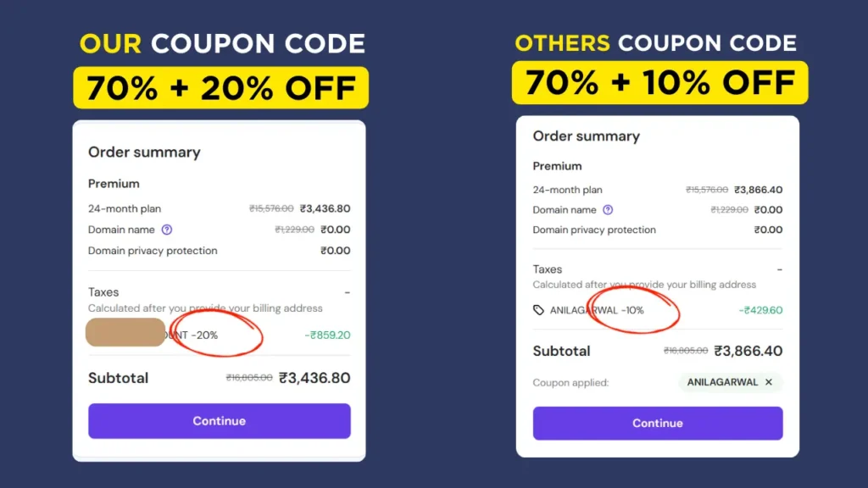Viewport: 868px width, 488px height.
Task: Click the yellow 70% + 10% OFF banner
Action: 659,83
